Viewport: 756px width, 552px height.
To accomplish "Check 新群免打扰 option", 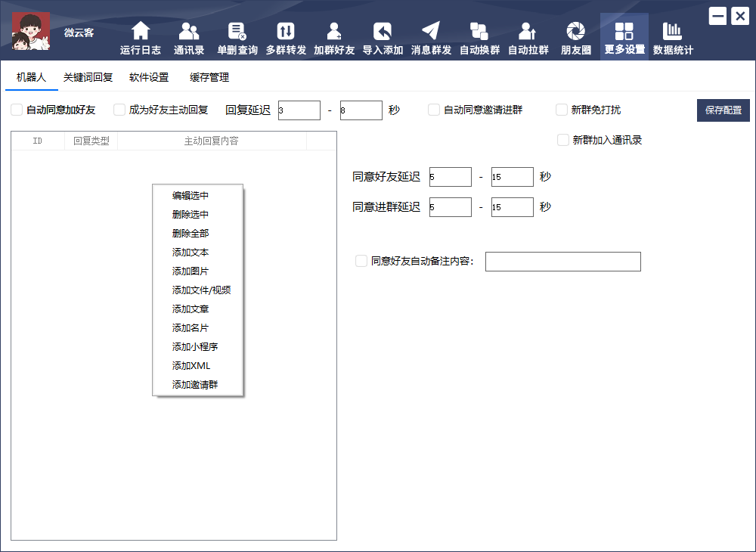I will (x=562, y=110).
